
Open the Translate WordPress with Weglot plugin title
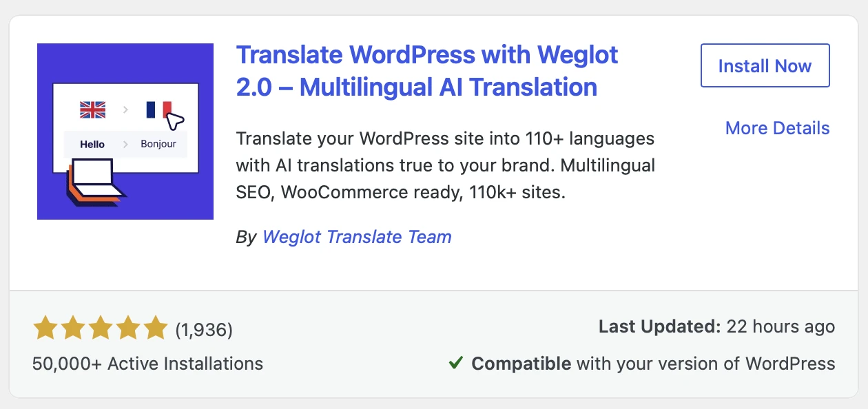[x=427, y=71]
